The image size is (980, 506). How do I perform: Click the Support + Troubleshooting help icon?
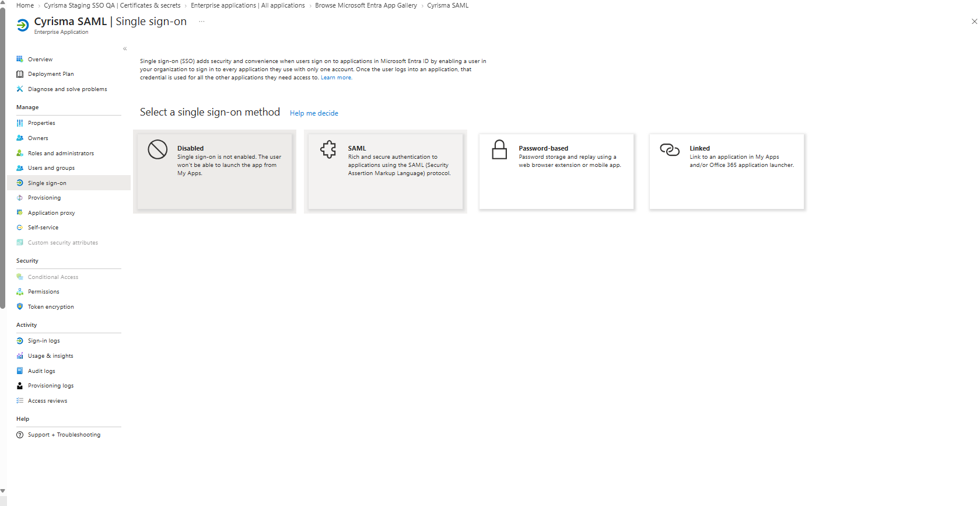click(20, 435)
